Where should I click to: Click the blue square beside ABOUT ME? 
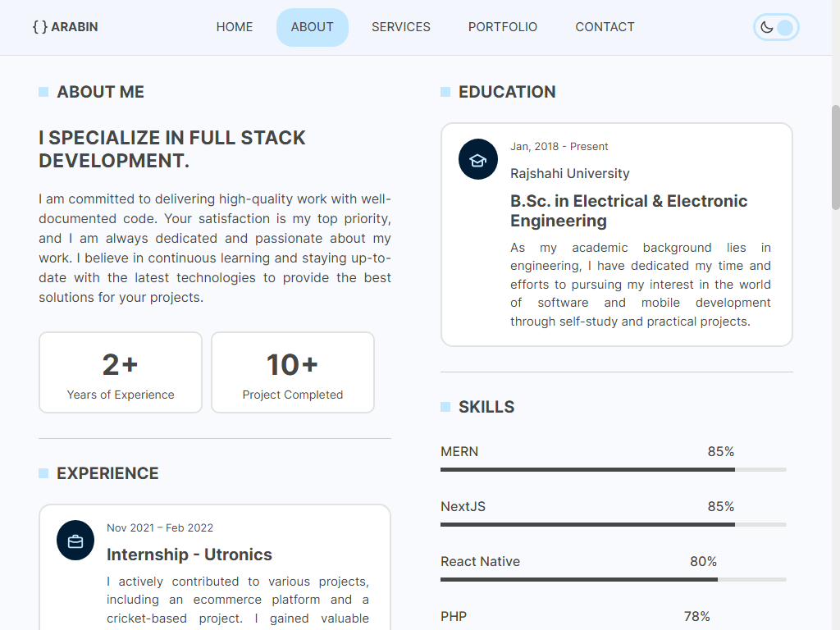43,92
